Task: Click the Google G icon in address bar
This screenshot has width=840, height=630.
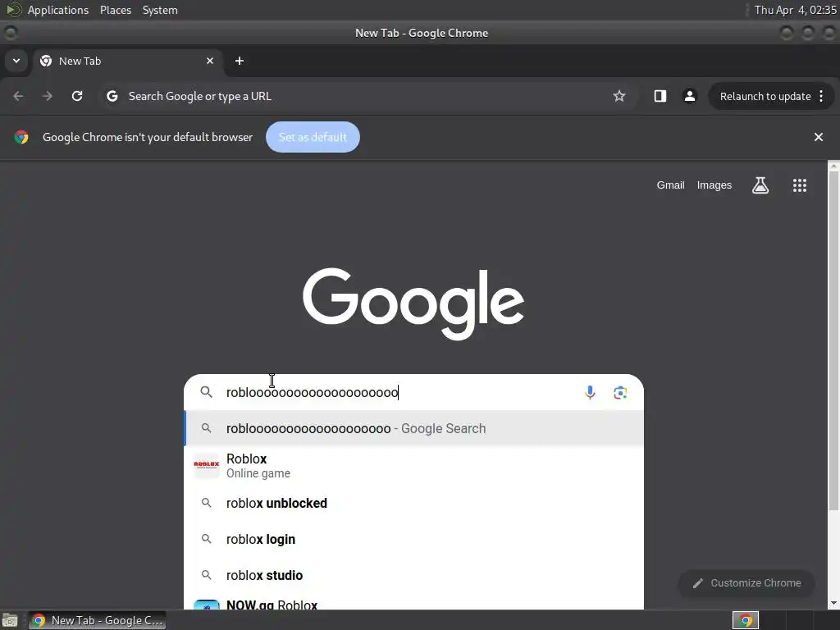Action: (x=112, y=96)
